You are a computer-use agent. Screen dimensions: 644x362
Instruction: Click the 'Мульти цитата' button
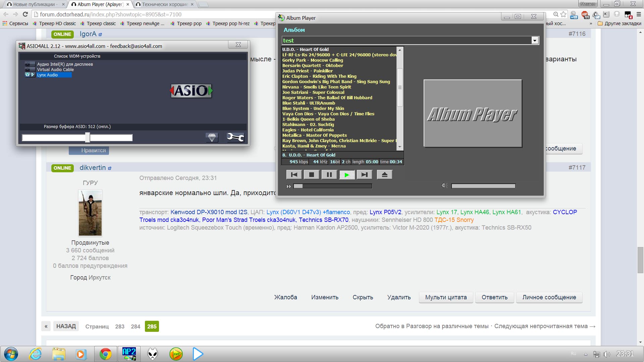tap(446, 297)
